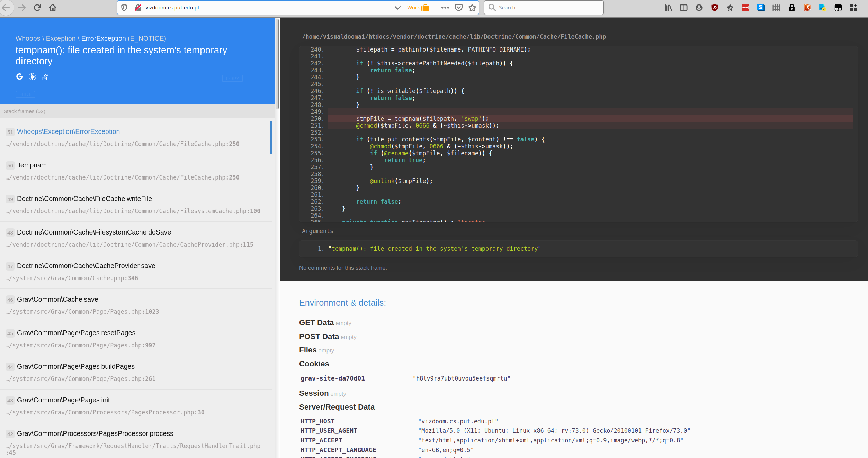This screenshot has height=458, width=868.
Task: Reload the current page
Action: [37, 7]
